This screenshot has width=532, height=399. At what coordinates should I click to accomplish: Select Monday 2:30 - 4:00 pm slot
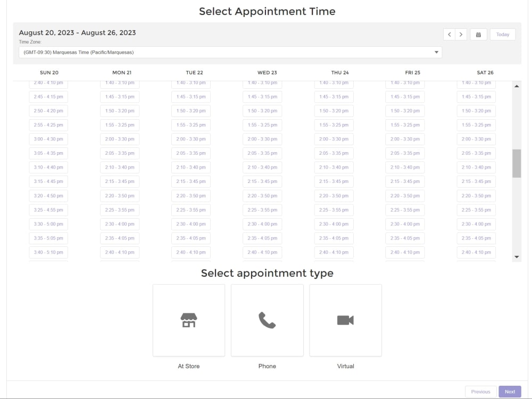coord(120,224)
